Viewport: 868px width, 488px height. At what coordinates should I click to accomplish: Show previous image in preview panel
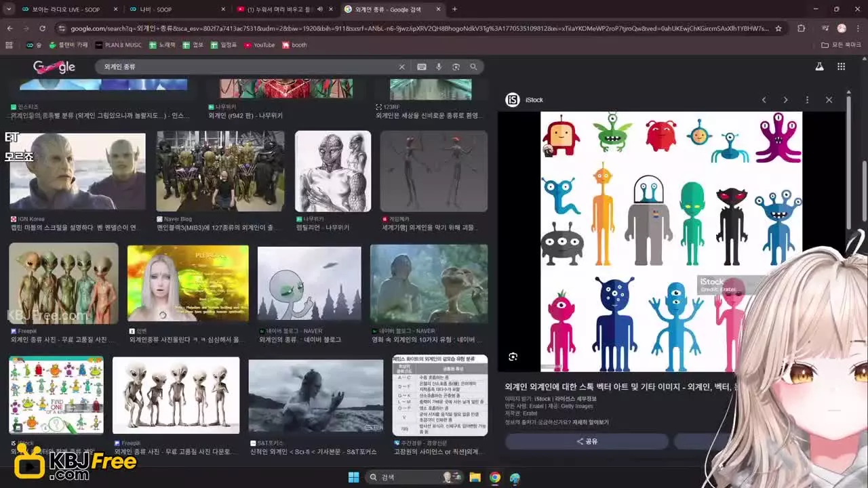[x=764, y=100]
